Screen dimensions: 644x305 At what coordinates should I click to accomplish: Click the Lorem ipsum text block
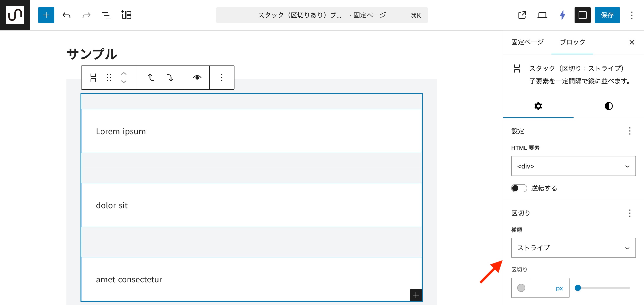point(121,131)
